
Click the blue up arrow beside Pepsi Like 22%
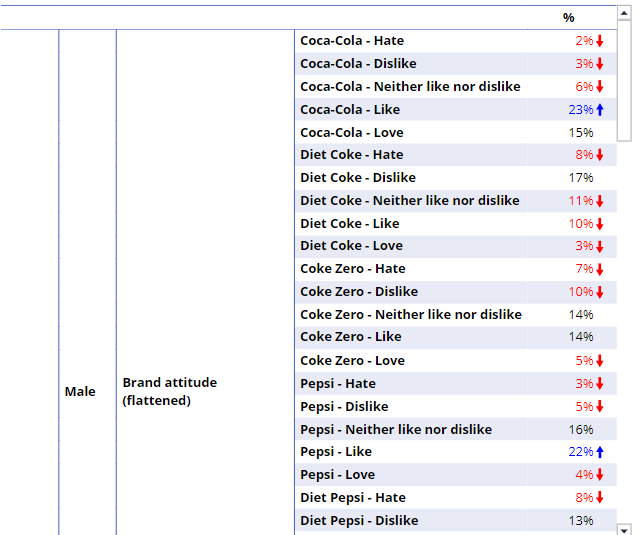click(600, 452)
